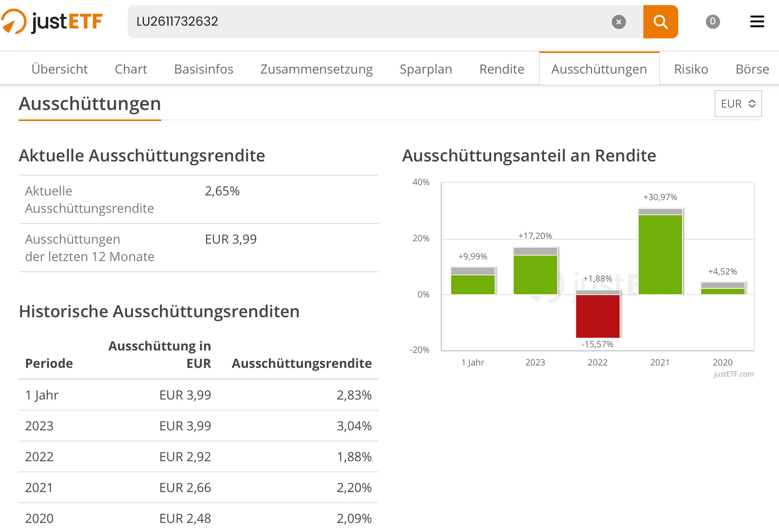Open the Börse tab
Viewport: 779px width, 532px height.
coord(752,69)
